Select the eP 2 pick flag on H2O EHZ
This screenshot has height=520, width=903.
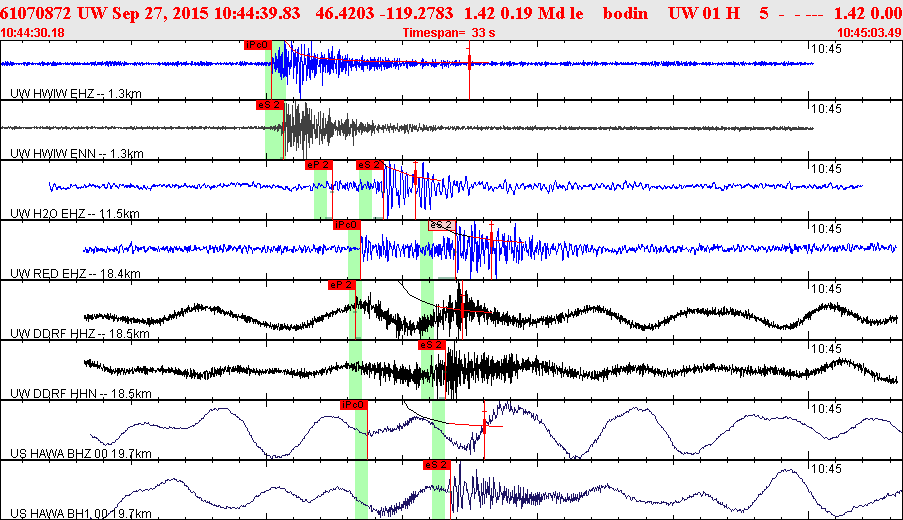click(318, 165)
